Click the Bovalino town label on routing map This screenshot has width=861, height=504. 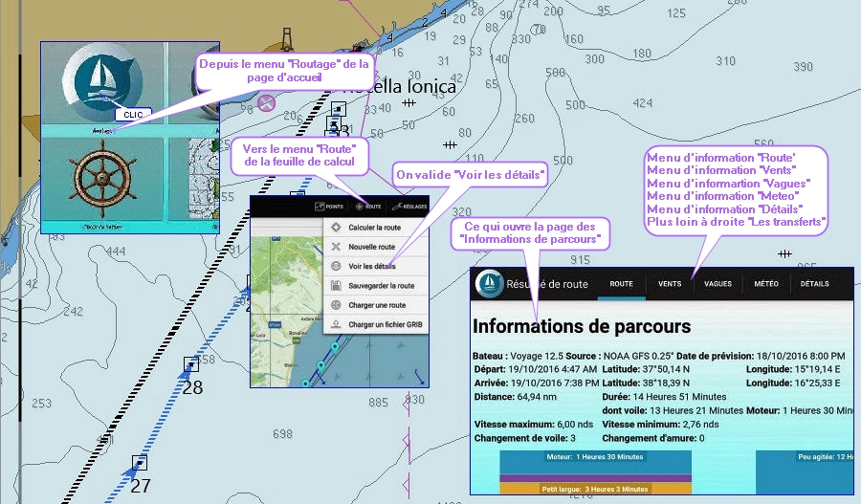coord(298,333)
